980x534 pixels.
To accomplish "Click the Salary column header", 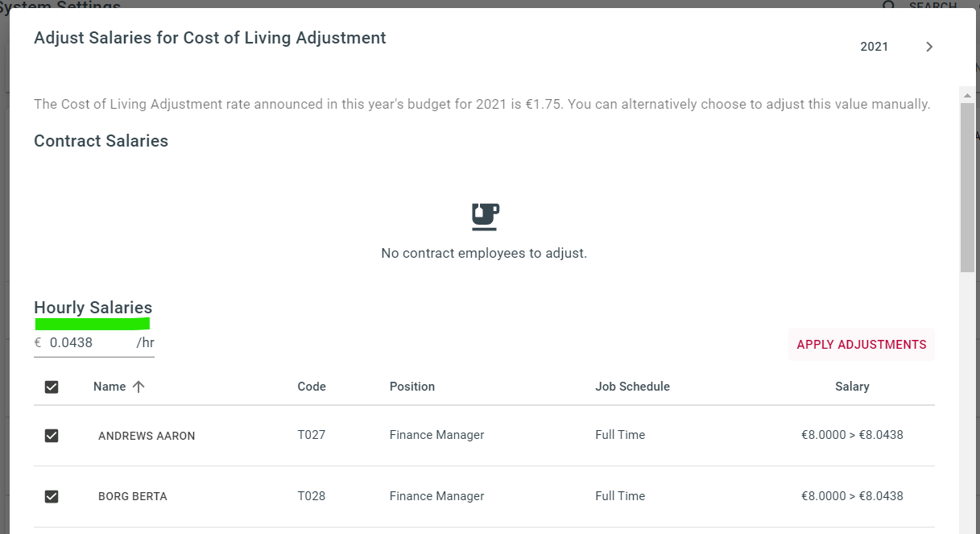I will (852, 387).
